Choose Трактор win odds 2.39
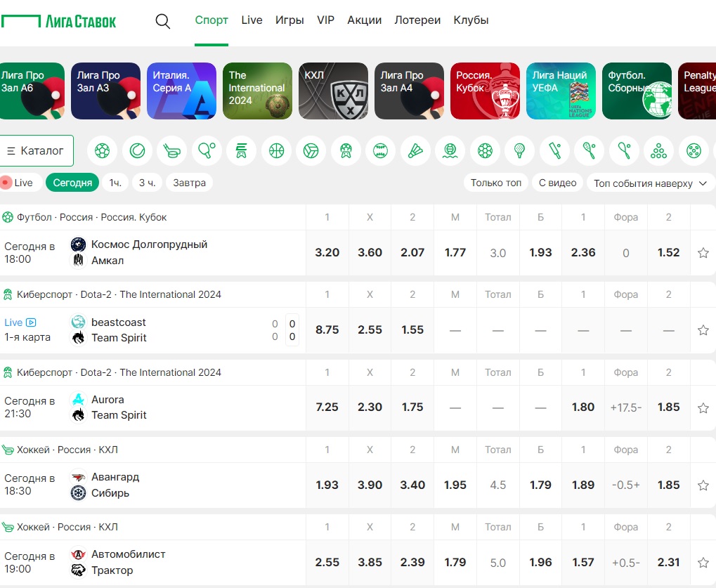 click(412, 563)
